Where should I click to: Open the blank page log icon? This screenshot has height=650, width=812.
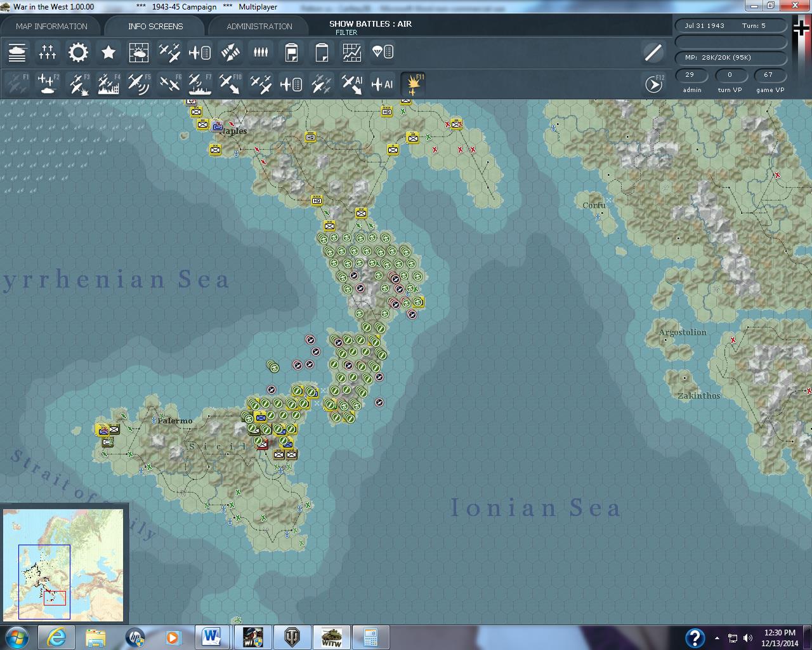[x=322, y=52]
